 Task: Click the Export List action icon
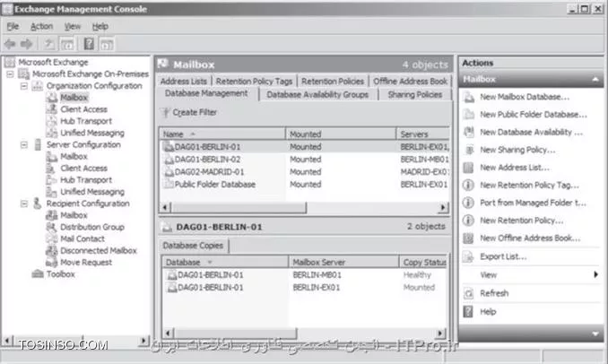[468, 256]
